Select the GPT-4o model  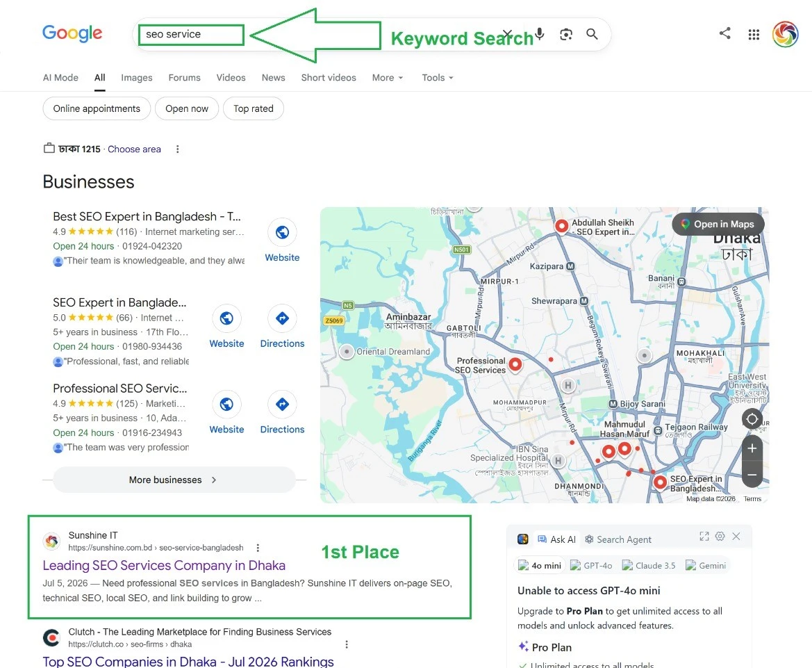591,565
